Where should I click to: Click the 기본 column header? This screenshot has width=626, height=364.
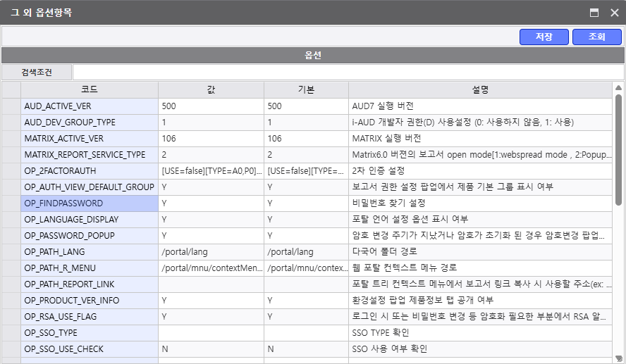(x=306, y=89)
